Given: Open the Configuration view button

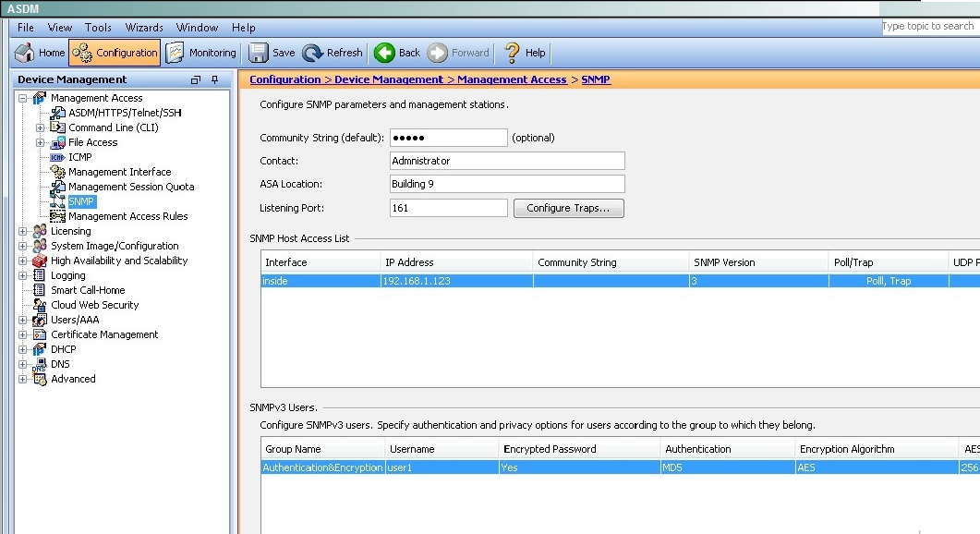Looking at the screenshot, I should [115, 53].
